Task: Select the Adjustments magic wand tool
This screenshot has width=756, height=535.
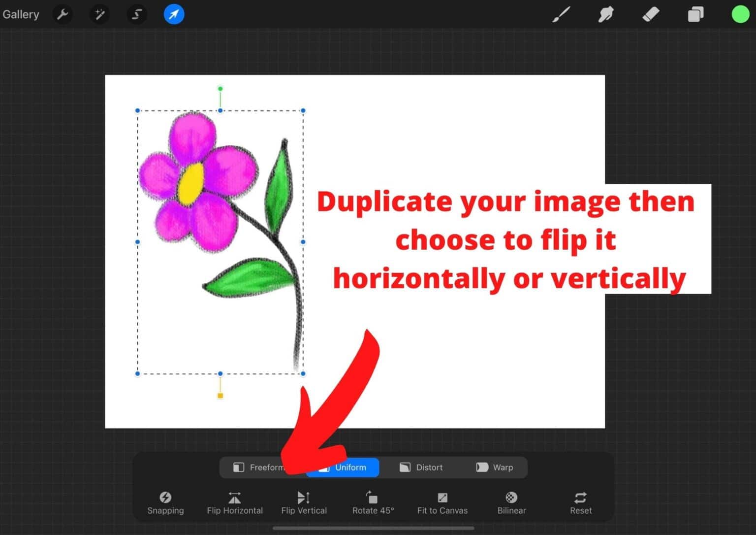Action: click(x=99, y=14)
